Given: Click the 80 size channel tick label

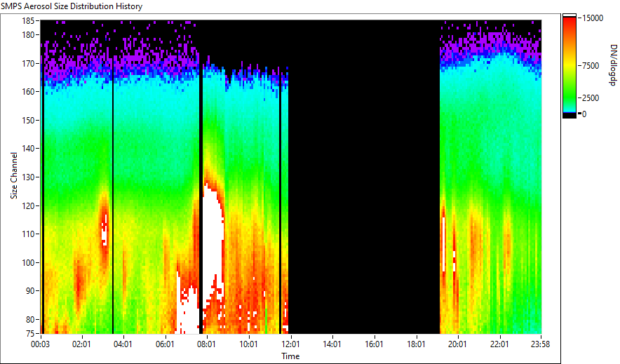Looking at the screenshot, I should (x=30, y=319).
